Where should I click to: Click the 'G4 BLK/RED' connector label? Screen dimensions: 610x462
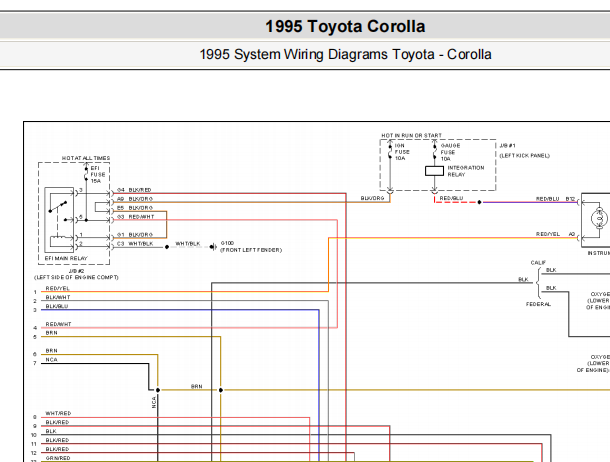[x=134, y=190]
